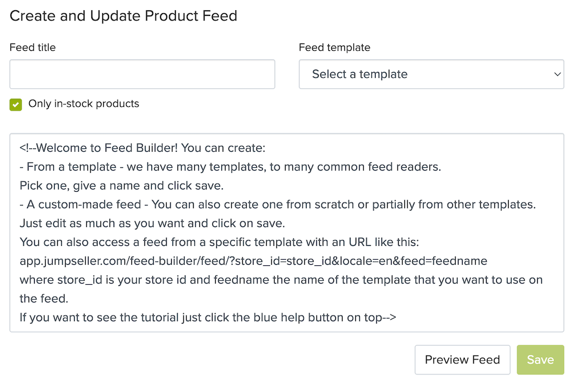
Task: Place cursor on the app.jumpseller.com URL line
Action: (x=254, y=261)
